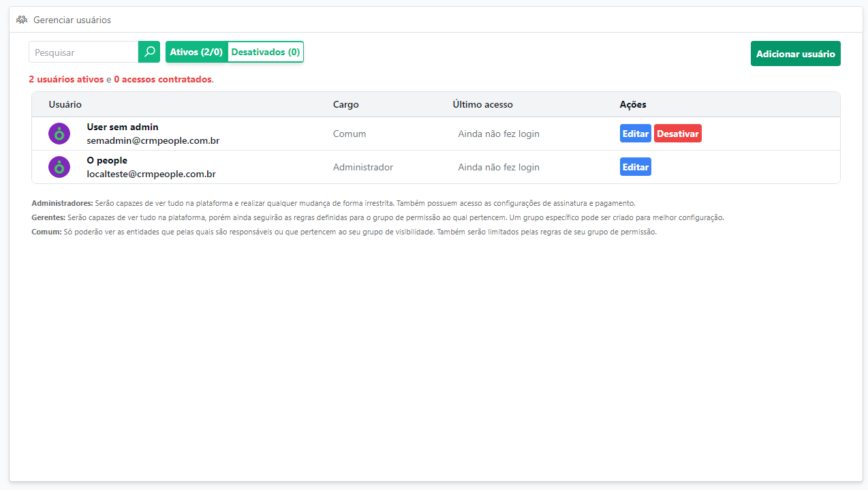868x490 pixels.
Task: Open avatar of User sem admin
Action: click(x=59, y=134)
